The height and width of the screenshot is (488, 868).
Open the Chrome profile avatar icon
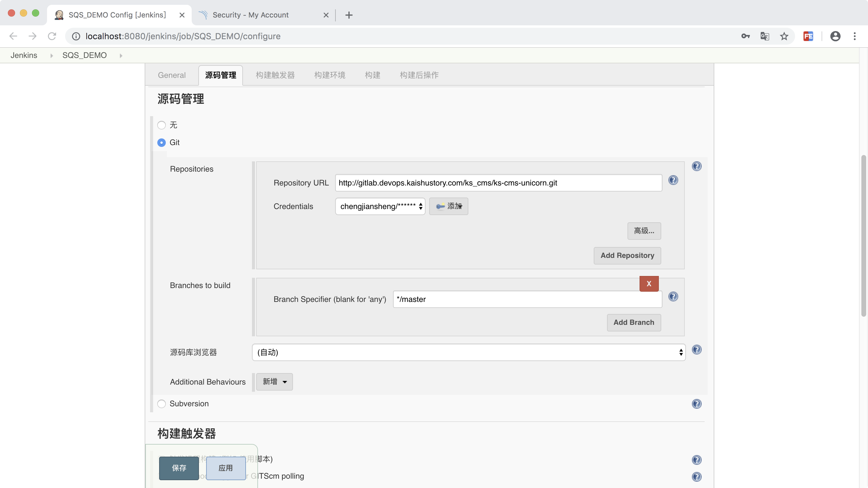835,36
